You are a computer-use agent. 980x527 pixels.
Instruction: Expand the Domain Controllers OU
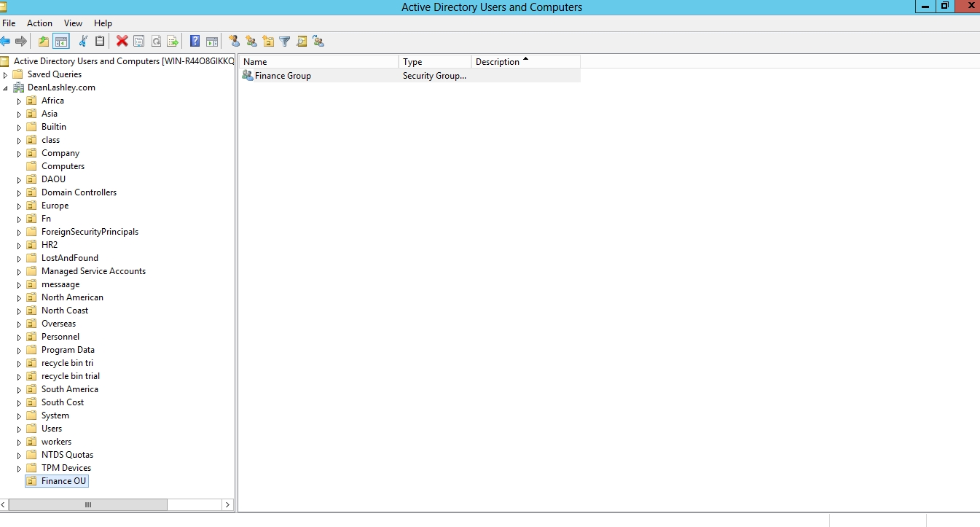click(20, 192)
